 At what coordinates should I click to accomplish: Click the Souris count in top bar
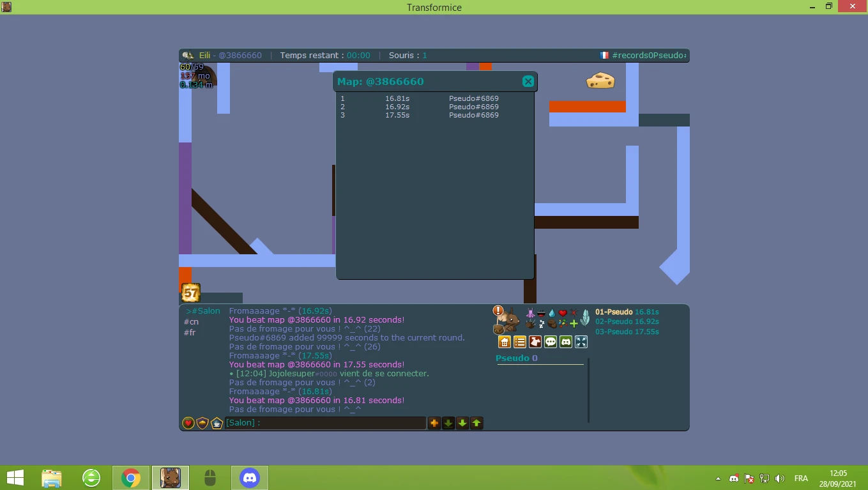(x=408, y=56)
